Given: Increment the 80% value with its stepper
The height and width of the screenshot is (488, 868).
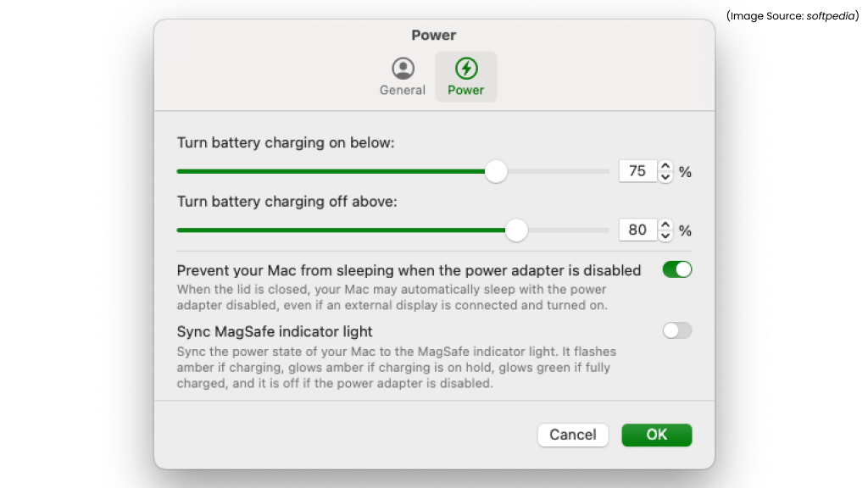Looking at the screenshot, I should click(x=667, y=225).
